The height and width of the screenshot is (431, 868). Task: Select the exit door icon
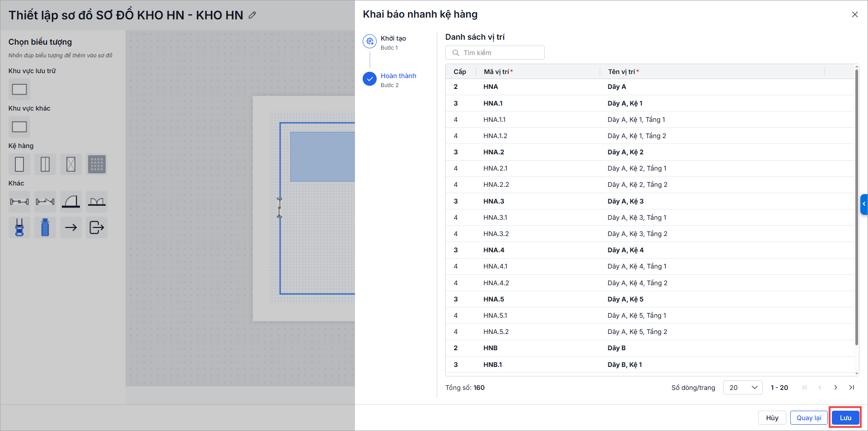[x=97, y=227]
